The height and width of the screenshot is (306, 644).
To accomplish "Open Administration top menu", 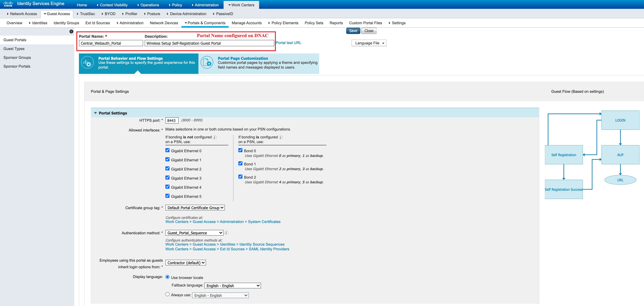I will tap(205, 5).
